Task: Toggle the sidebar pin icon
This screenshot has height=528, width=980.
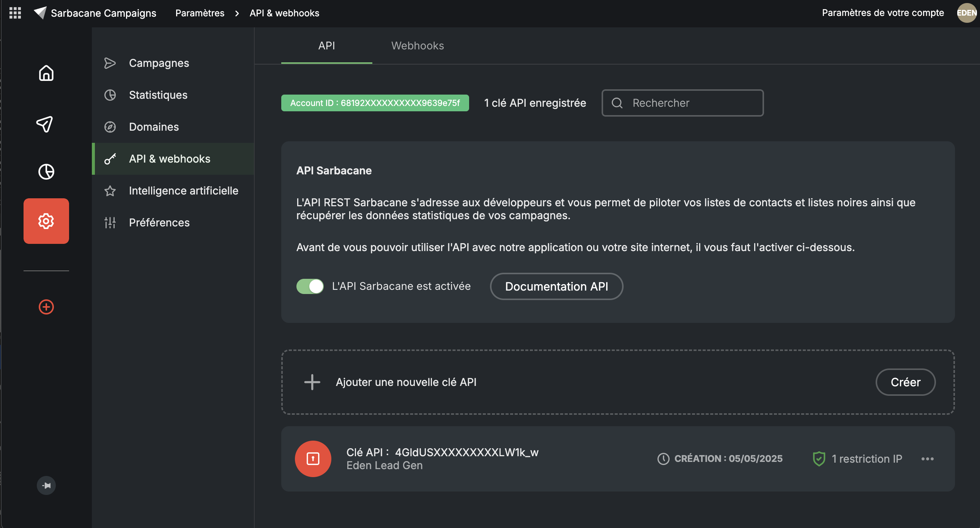Action: [46, 485]
